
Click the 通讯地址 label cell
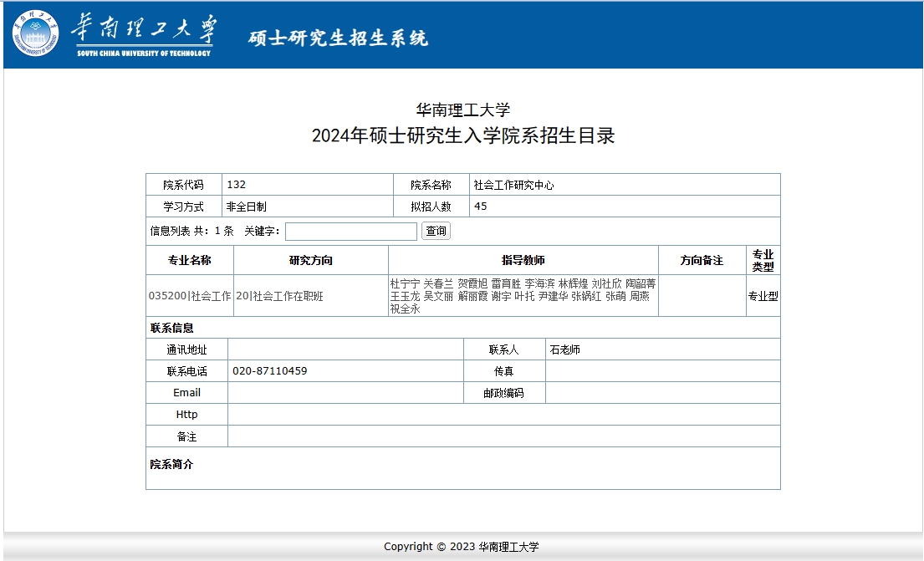(186, 349)
